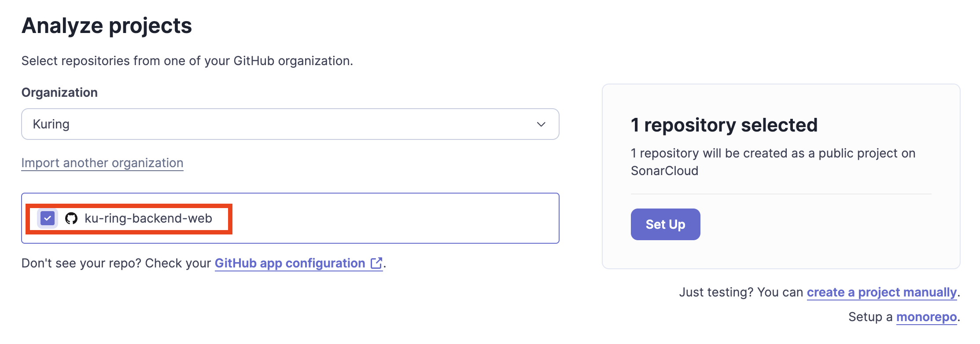Open the Import another organization link
The image size is (980, 344).
(x=102, y=163)
